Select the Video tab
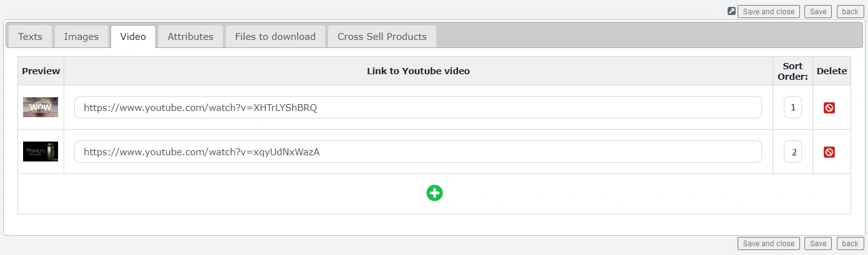868x255 pixels. (x=133, y=37)
